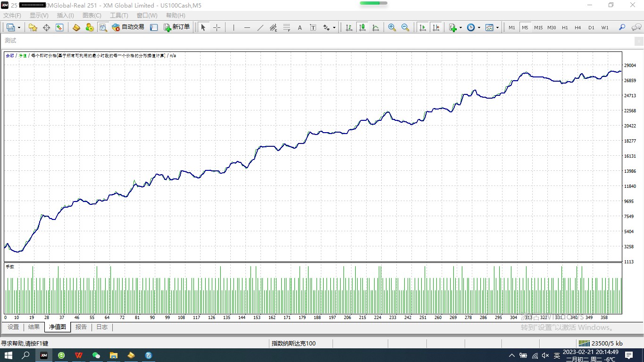
Task: Select the M1 timeframe
Action: tap(512, 27)
